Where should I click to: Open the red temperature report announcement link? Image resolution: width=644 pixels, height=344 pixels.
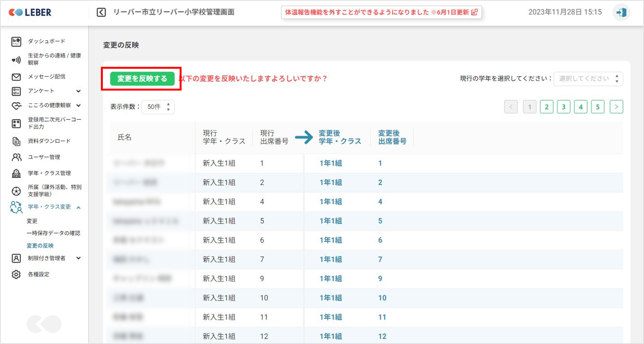pos(381,13)
